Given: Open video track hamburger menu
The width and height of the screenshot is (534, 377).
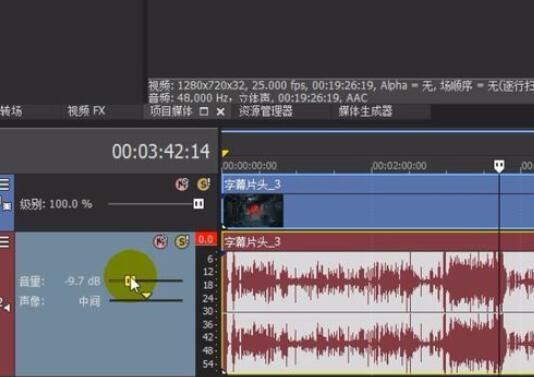Looking at the screenshot, I should pyautogui.click(x=4, y=184).
